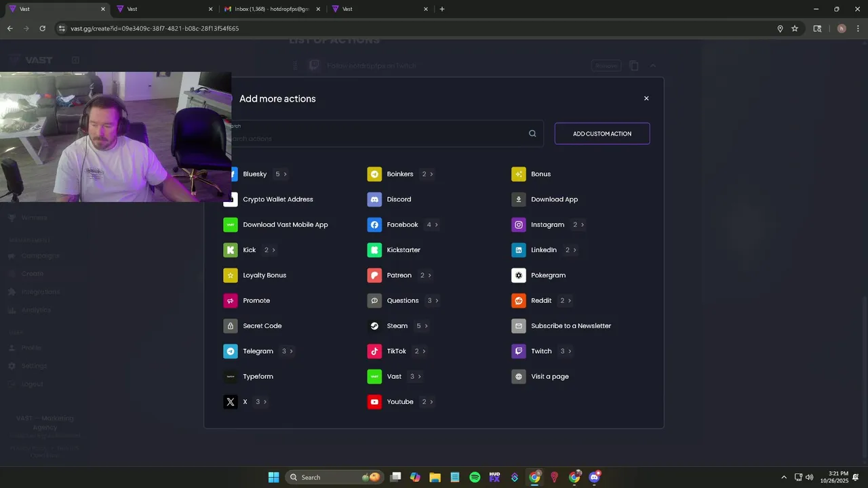The width and height of the screenshot is (868, 488).
Task: Click the Download Vast Mobile App icon
Action: 231,224
